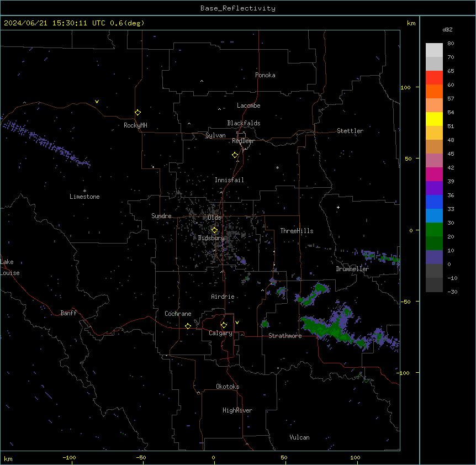Click the 45 value on the dBZ scale
This screenshot has width=476, height=465.
[x=451, y=154]
